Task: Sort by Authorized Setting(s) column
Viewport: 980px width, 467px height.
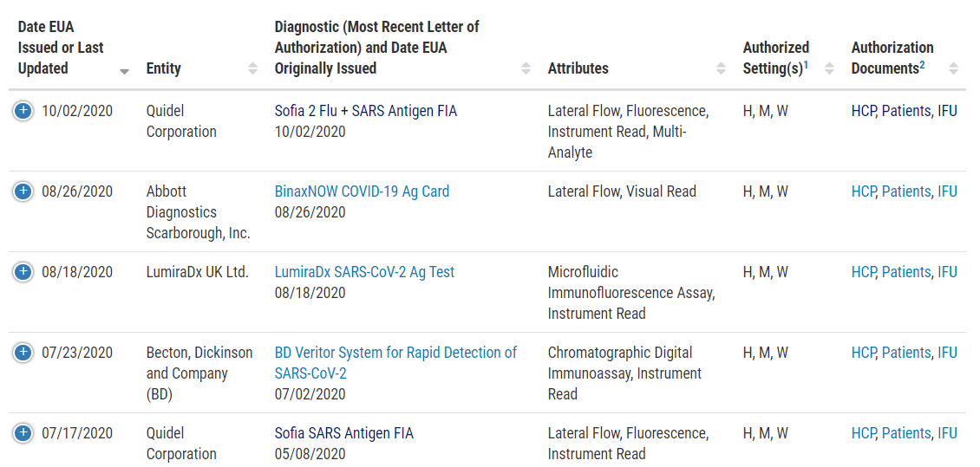Action: (829, 68)
